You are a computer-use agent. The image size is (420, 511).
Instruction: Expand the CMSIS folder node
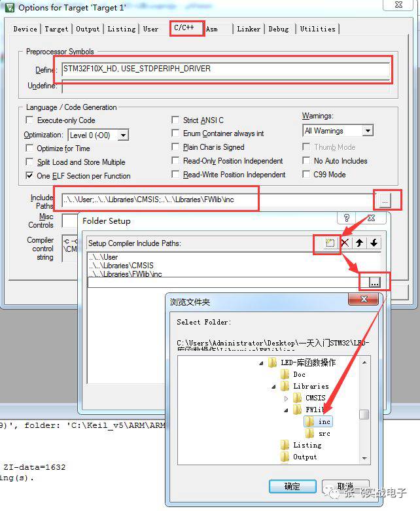click(286, 398)
